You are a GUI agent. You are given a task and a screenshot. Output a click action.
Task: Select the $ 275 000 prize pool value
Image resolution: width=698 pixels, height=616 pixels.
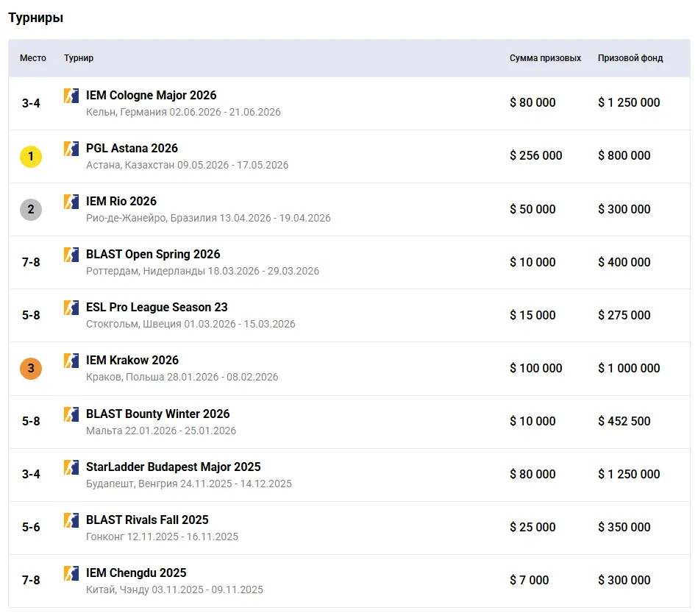point(624,315)
